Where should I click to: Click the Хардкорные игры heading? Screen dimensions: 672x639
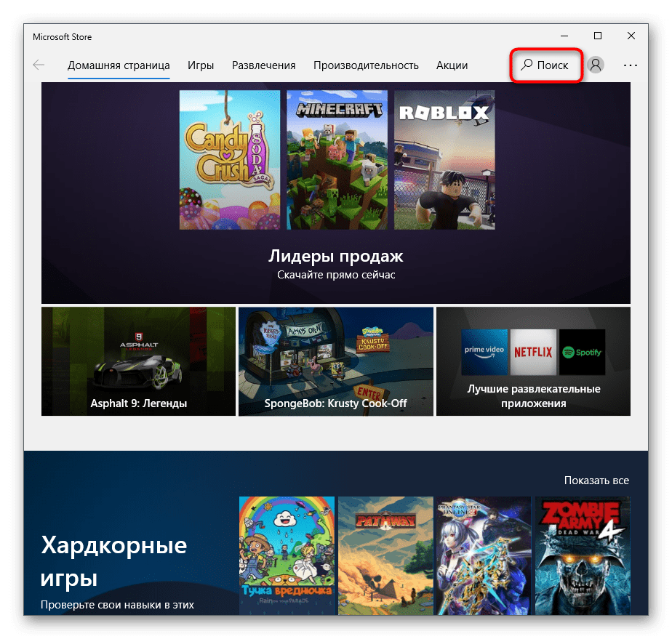click(113, 561)
